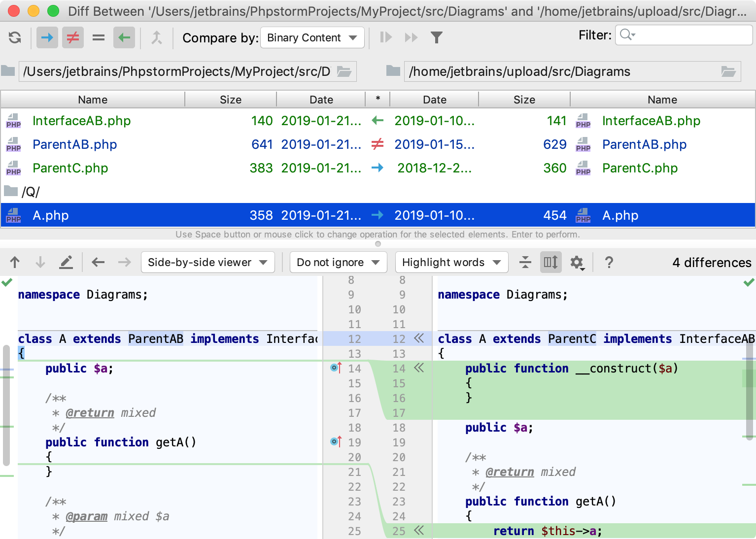Browse for the left folder via its folder icon
756x539 pixels.
pyautogui.click(x=344, y=72)
